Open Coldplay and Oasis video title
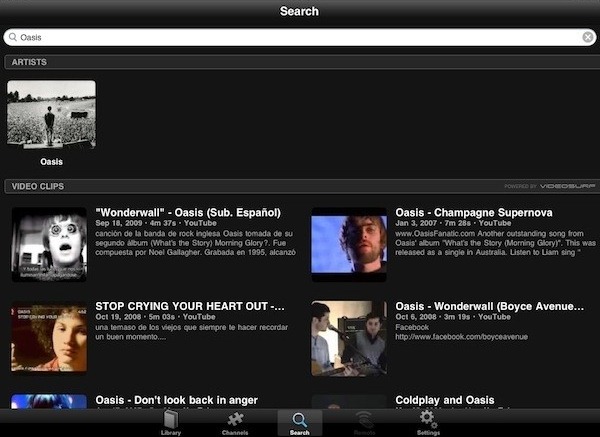Screen dimensions: 600x437 445,400
